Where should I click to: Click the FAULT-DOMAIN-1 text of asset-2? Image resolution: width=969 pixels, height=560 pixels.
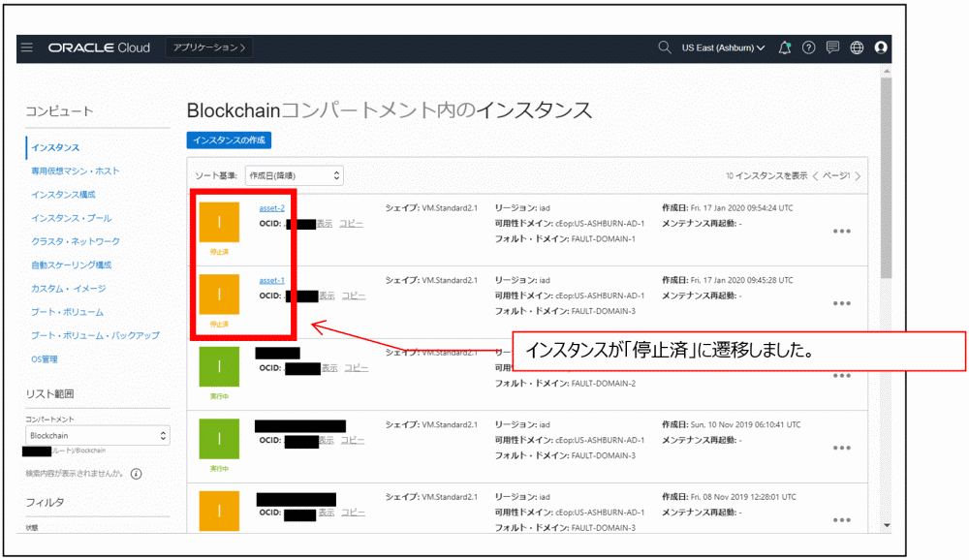click(x=603, y=239)
